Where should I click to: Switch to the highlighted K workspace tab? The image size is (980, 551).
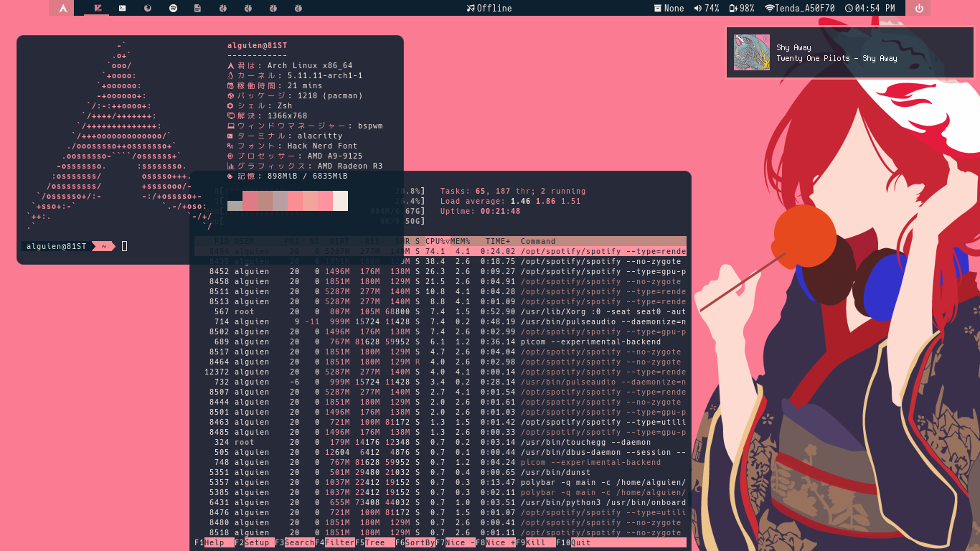pyautogui.click(x=97, y=8)
